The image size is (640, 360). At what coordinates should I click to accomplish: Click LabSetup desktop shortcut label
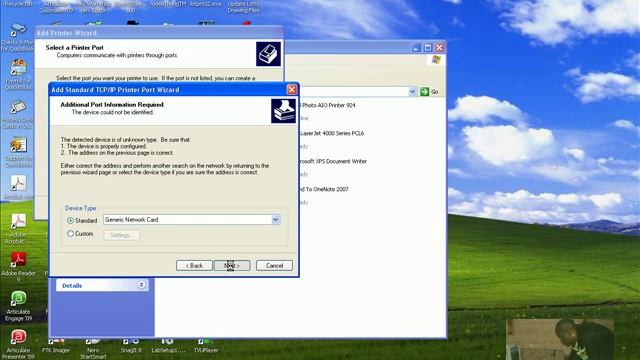168,350
